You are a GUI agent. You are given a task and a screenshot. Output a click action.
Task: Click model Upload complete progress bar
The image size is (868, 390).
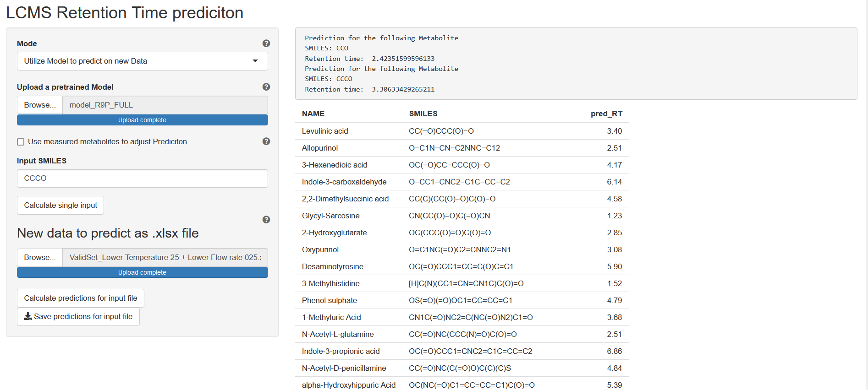[143, 120]
